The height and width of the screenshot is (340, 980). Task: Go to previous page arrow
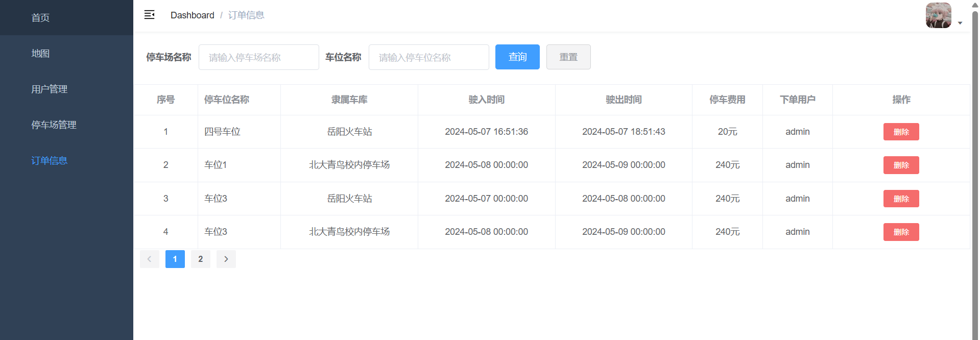(x=150, y=259)
